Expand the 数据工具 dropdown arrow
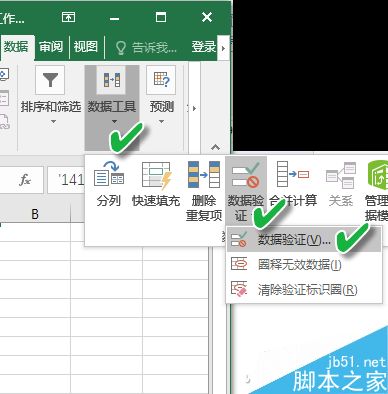 (114, 122)
